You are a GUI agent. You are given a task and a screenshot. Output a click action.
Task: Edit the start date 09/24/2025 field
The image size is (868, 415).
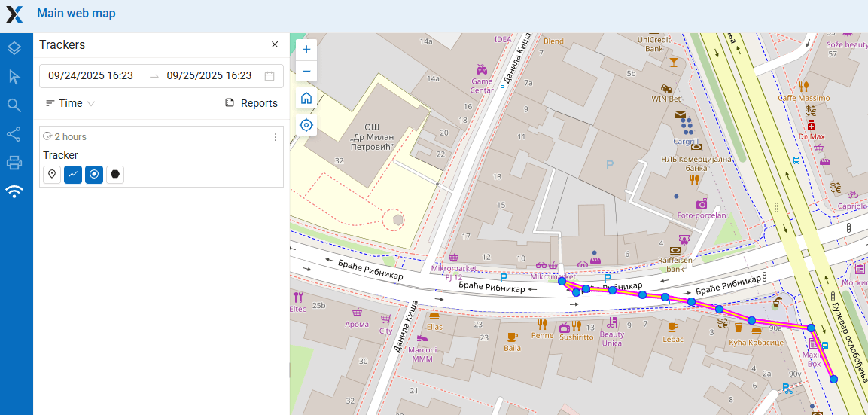[90, 76]
